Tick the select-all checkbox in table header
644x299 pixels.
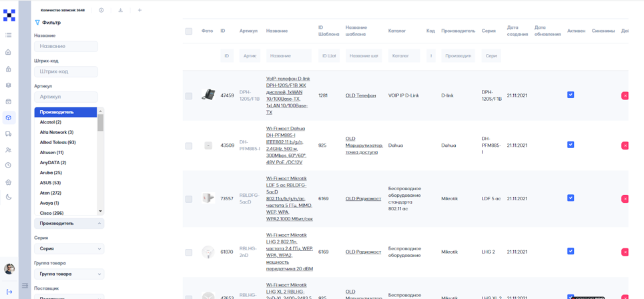pyautogui.click(x=188, y=31)
